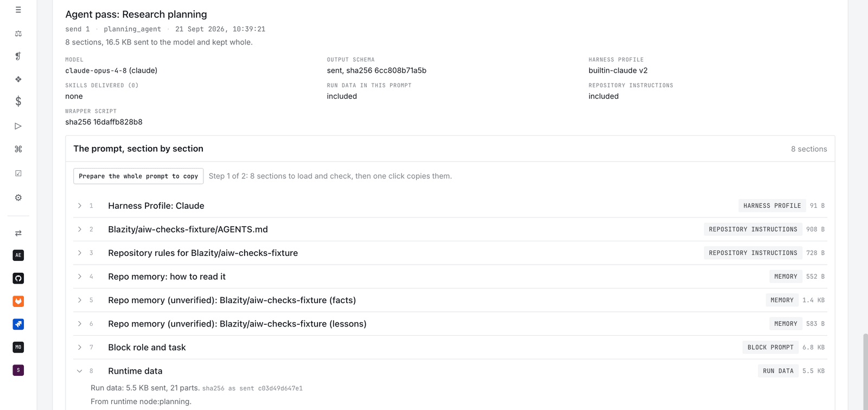Expand Repository rules for Blazity section
The height and width of the screenshot is (410, 868).
(80, 253)
